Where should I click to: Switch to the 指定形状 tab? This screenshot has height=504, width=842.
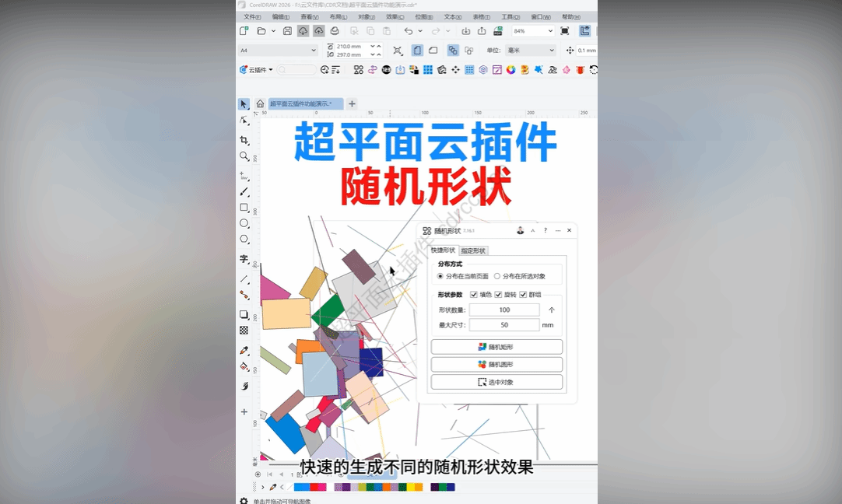coord(473,250)
